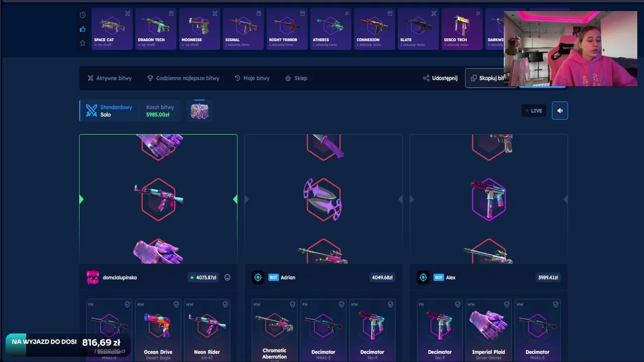Image resolution: width=644 pixels, height=362 pixels.
Task: Click the Udostępnij share button
Action: click(x=440, y=78)
